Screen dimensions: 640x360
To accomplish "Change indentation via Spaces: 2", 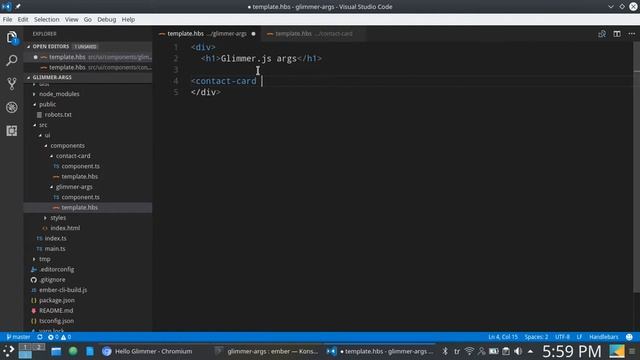I will click(x=536, y=337).
